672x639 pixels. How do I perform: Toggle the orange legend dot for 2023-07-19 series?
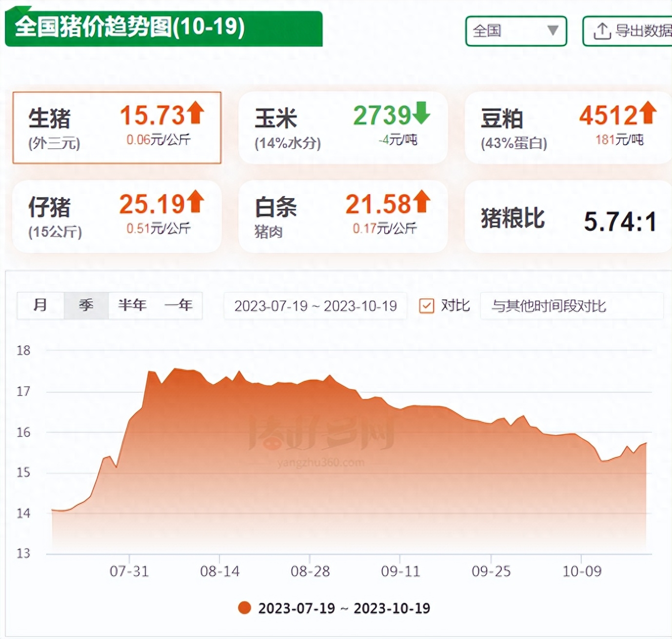click(244, 608)
